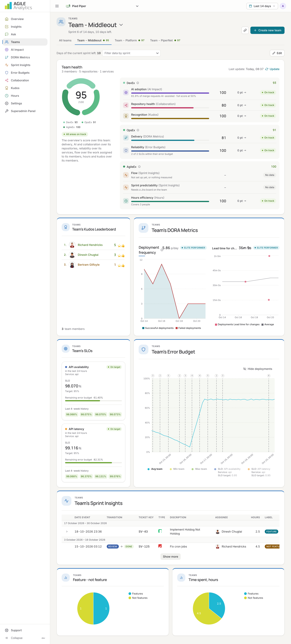Open the Pied Piper organization dropdown

click(102, 6)
